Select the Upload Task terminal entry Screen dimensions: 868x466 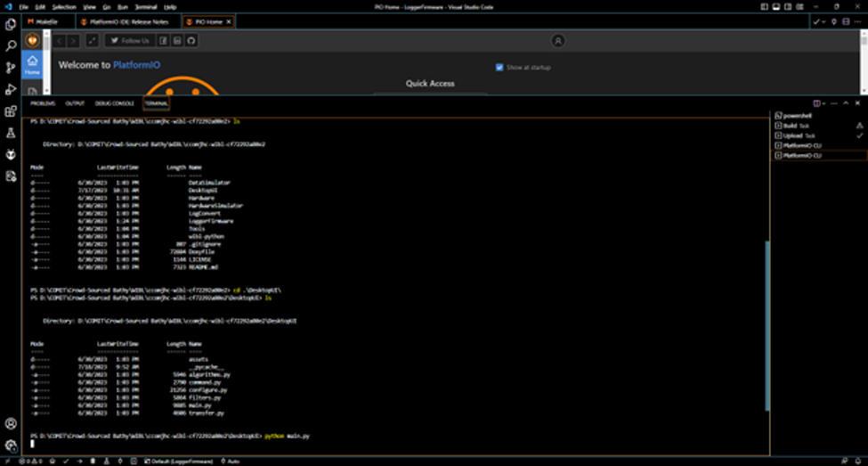click(819, 135)
